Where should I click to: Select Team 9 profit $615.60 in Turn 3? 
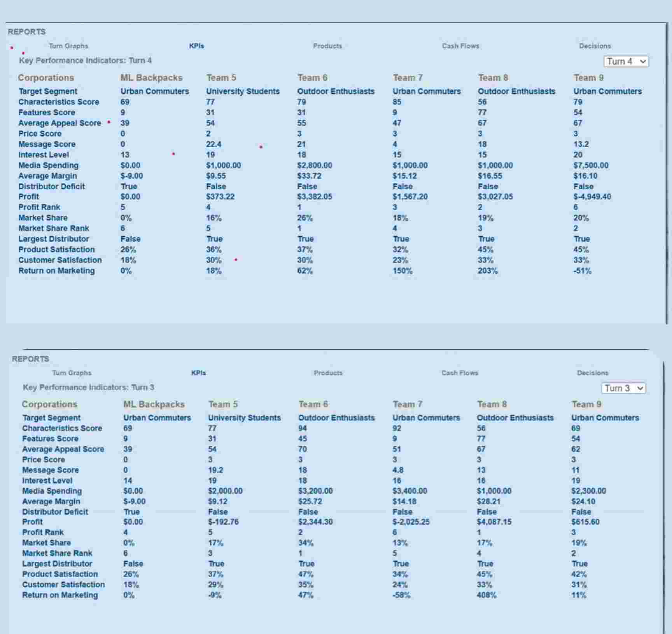[x=585, y=522]
